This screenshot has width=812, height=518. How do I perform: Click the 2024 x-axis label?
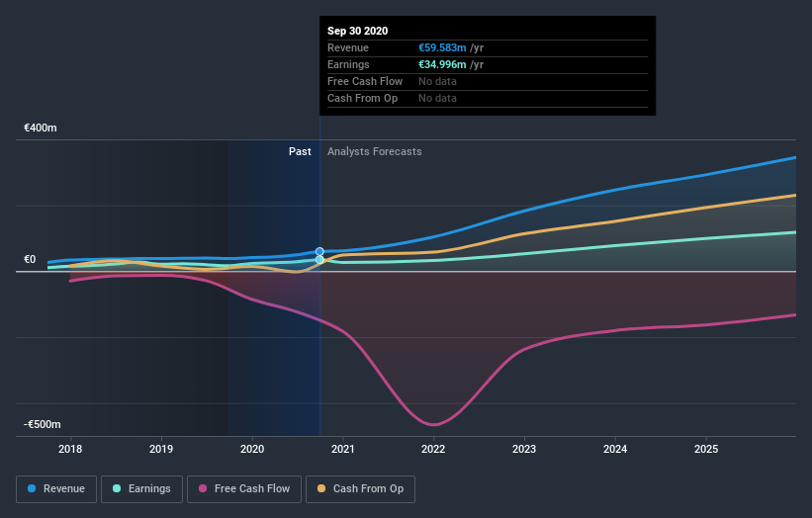[x=615, y=449]
